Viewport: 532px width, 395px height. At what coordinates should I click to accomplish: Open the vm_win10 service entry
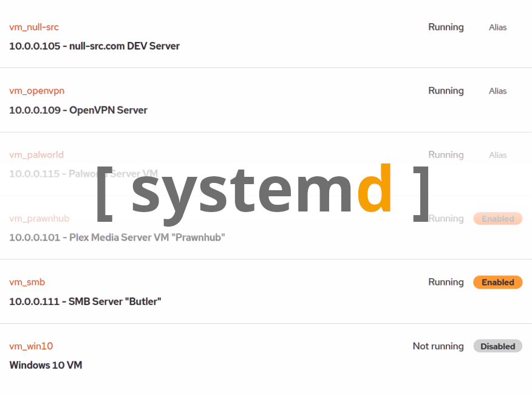point(31,346)
